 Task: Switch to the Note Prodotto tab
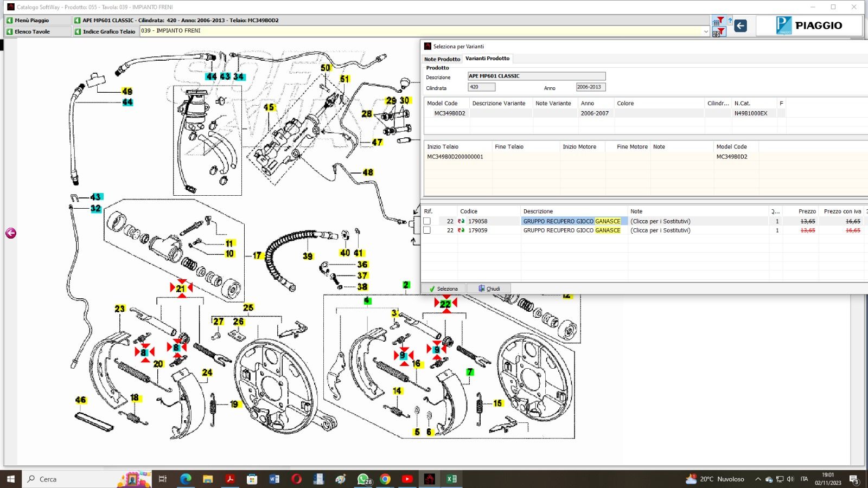coord(442,59)
